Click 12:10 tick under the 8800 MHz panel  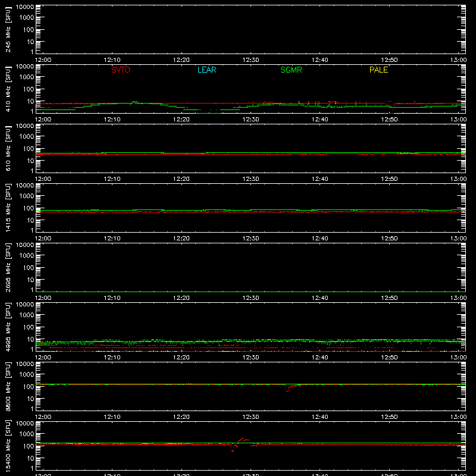point(112,417)
